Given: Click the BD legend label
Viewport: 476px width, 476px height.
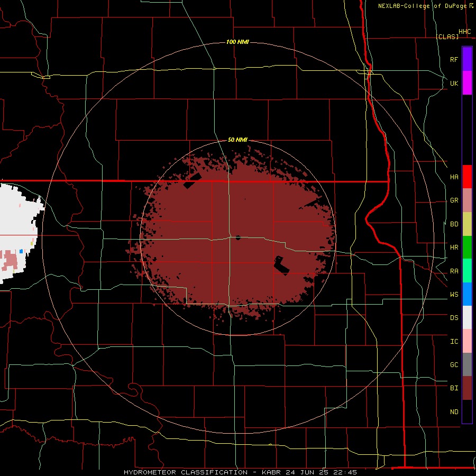Looking at the screenshot, I should tap(454, 224).
